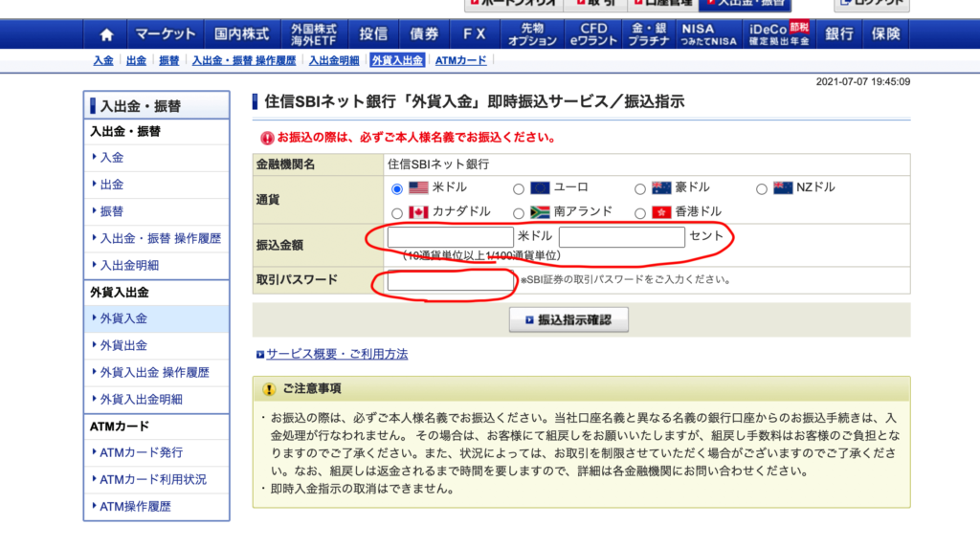980x547 pixels.
Task: Open the NISA つみたてNISA menu
Action: (x=709, y=34)
